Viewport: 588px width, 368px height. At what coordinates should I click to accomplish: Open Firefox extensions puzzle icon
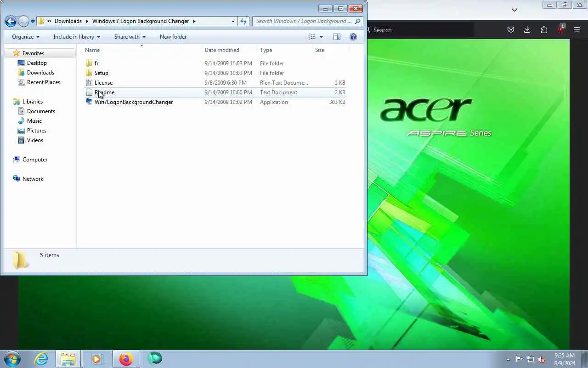(544, 29)
